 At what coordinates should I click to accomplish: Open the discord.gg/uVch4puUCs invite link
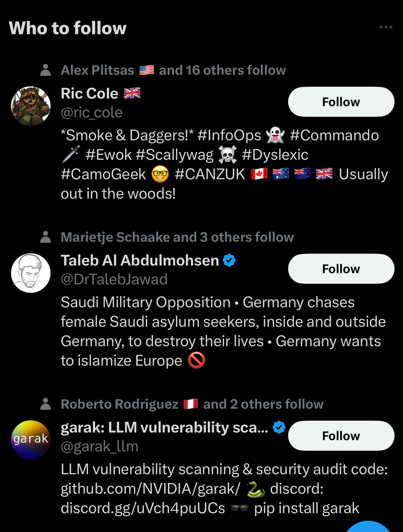143,508
